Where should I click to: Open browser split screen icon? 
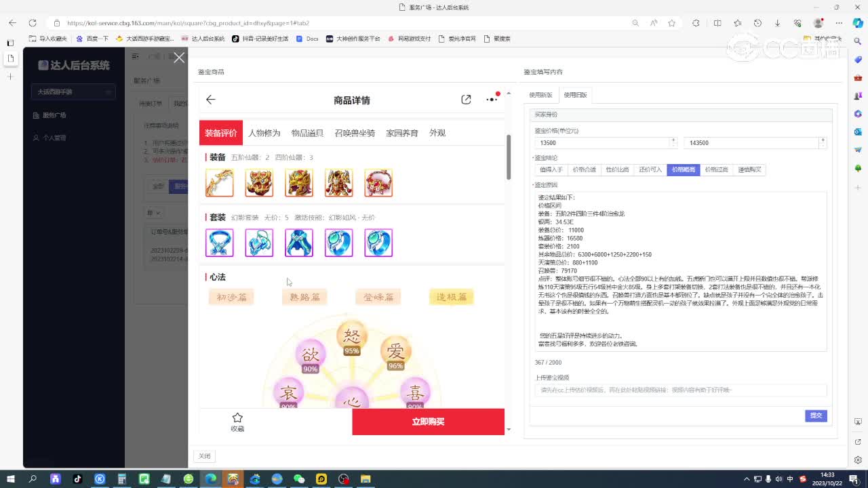pyautogui.click(x=717, y=23)
